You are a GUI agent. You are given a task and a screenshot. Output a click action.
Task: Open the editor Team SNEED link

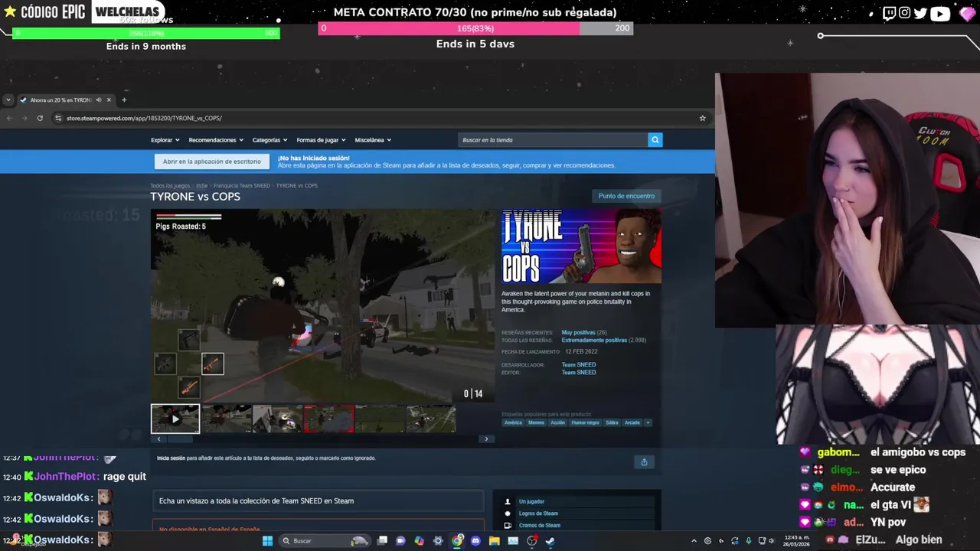[579, 373]
